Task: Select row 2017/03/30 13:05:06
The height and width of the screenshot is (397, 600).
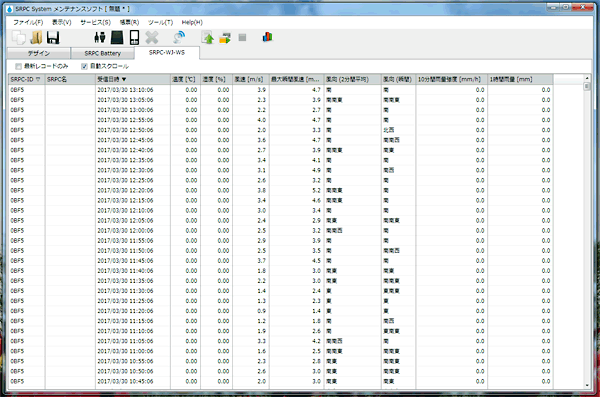Action: point(280,100)
